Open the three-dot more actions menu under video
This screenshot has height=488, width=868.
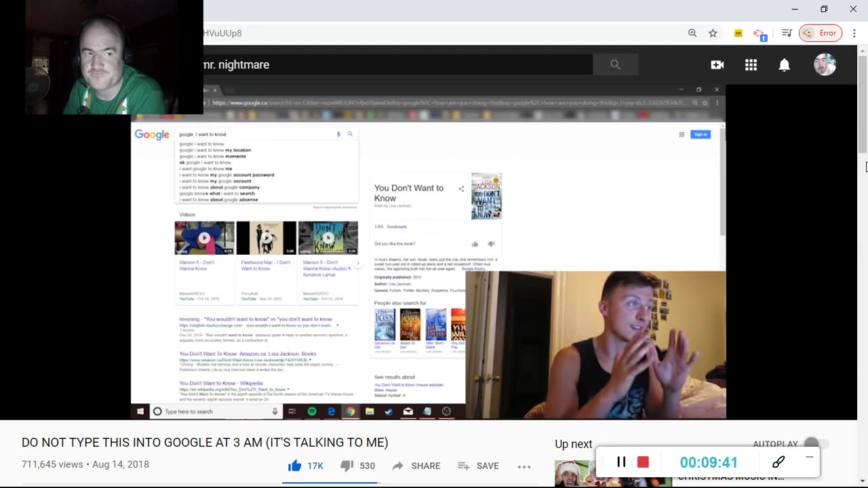[x=524, y=466]
